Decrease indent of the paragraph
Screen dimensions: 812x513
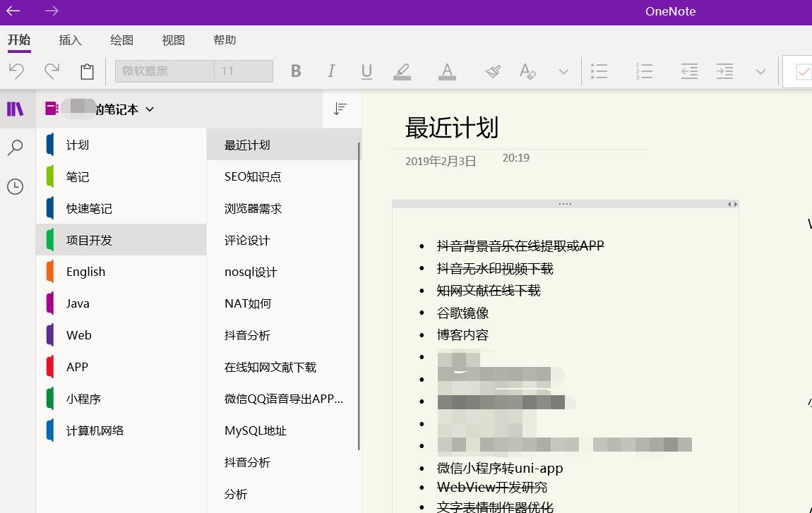point(689,71)
